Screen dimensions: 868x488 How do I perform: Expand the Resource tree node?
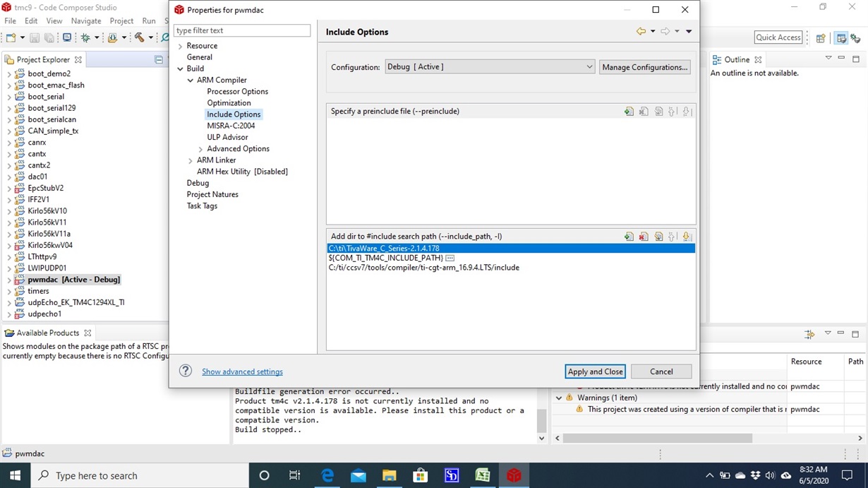click(x=181, y=46)
